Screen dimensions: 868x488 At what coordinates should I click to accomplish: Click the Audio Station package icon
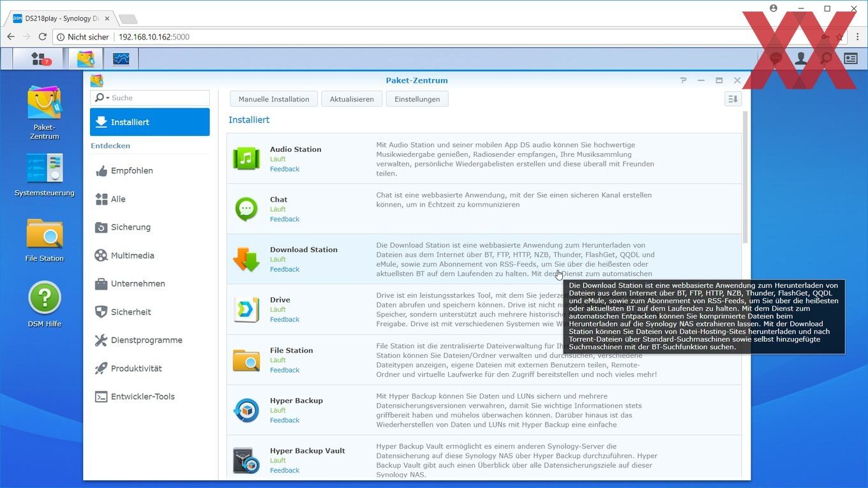point(246,158)
